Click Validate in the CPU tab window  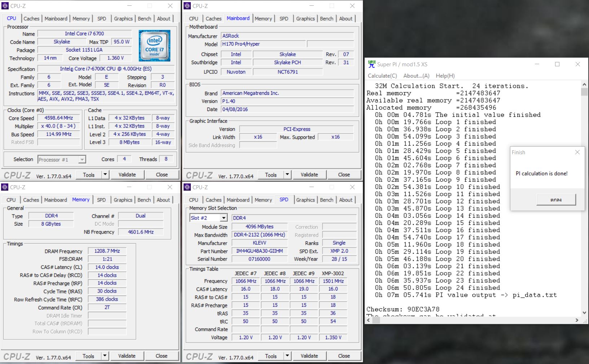coord(127,175)
